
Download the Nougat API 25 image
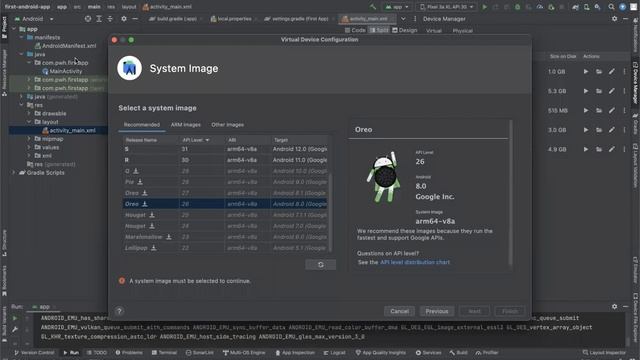click(x=152, y=215)
